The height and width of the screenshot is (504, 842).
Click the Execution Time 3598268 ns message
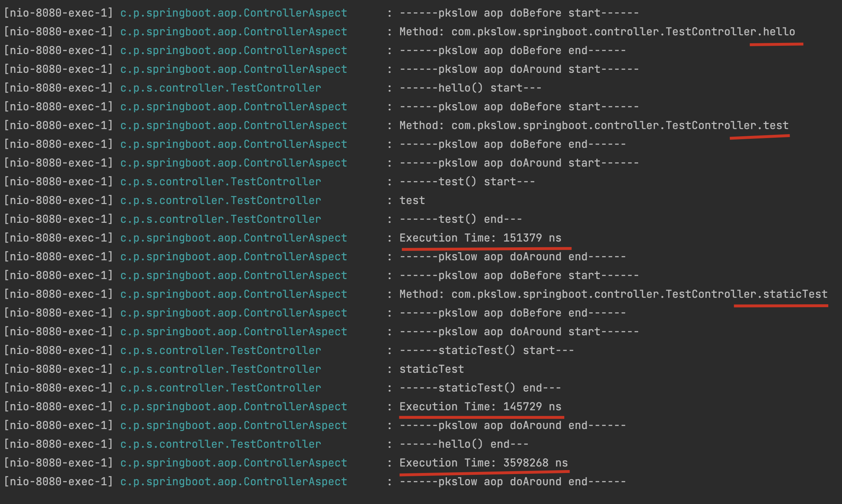pyautogui.click(x=483, y=463)
